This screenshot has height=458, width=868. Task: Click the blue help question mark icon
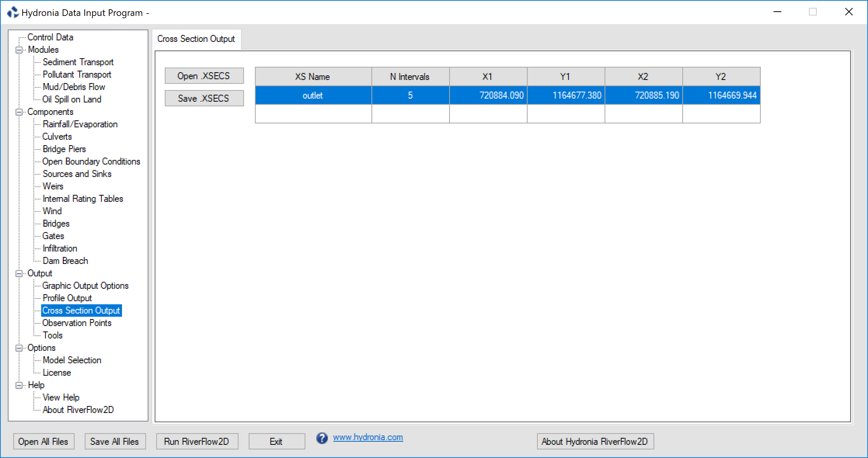point(322,438)
